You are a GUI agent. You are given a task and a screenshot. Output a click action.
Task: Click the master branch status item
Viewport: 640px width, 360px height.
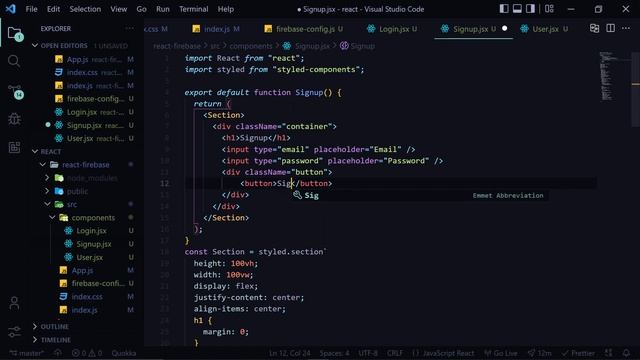[27, 353]
